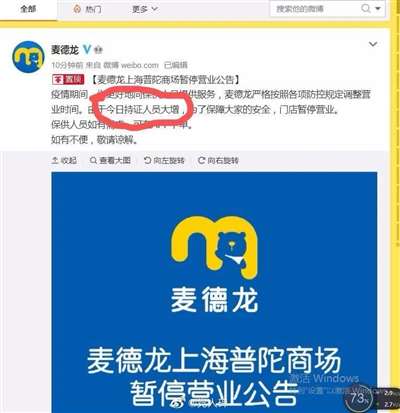The width and height of the screenshot is (400, 413).
Task: Open the weibo.com source link
Action: pos(139,65)
